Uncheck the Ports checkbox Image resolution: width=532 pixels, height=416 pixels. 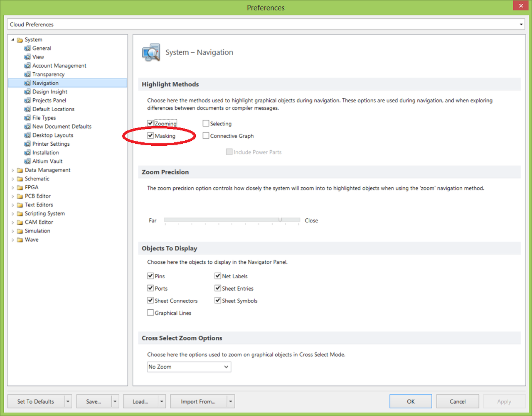point(150,288)
